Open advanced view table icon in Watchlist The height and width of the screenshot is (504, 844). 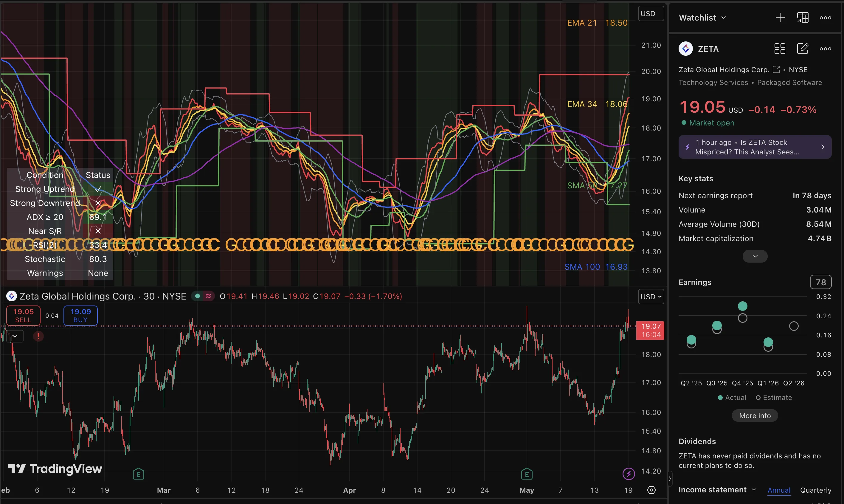point(803,18)
